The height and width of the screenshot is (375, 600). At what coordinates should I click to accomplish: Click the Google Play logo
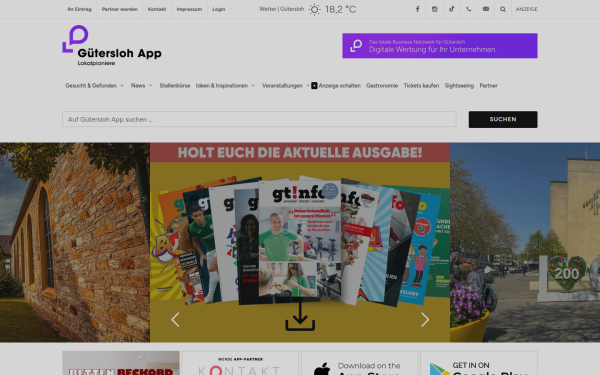click(439, 369)
